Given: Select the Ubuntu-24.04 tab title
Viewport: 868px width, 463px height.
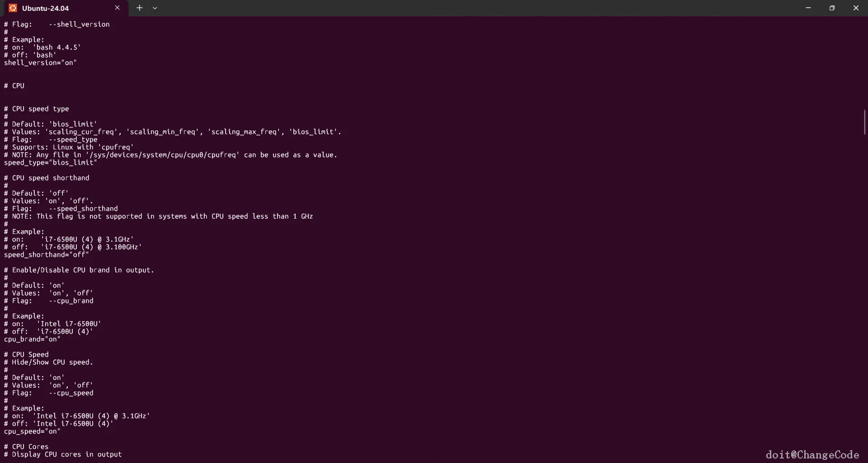Looking at the screenshot, I should [45, 8].
